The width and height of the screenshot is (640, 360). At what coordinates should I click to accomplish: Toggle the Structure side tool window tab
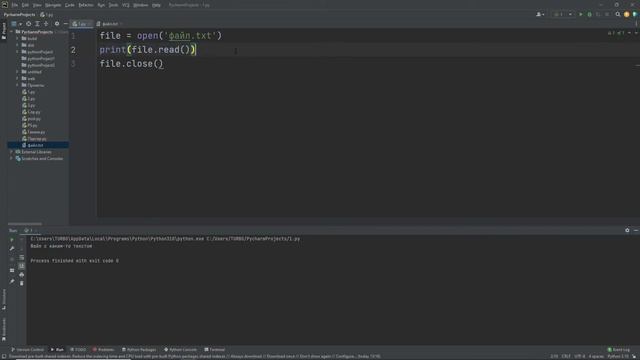click(x=4, y=299)
